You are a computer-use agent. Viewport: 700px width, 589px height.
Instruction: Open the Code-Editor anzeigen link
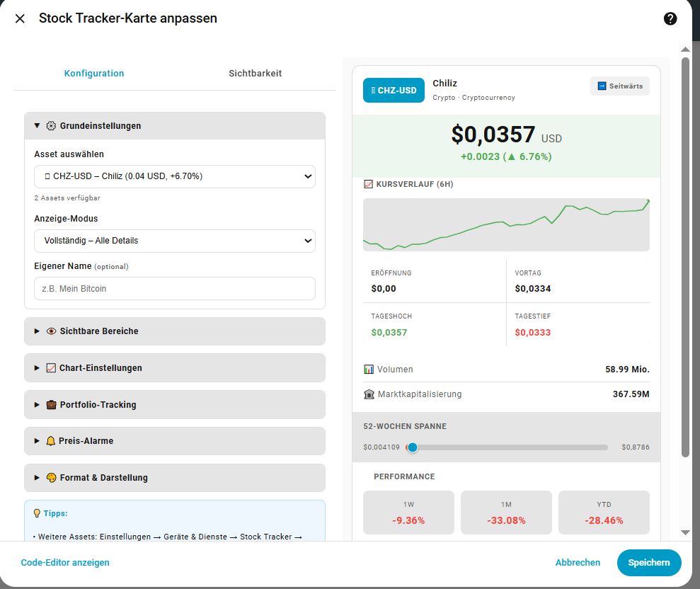point(65,563)
